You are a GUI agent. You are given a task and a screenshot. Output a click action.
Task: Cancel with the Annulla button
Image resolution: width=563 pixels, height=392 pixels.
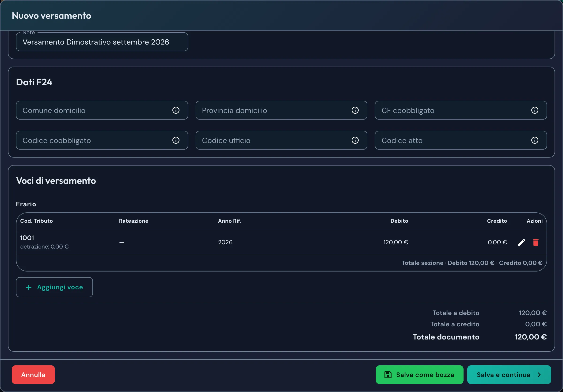pyautogui.click(x=33, y=375)
